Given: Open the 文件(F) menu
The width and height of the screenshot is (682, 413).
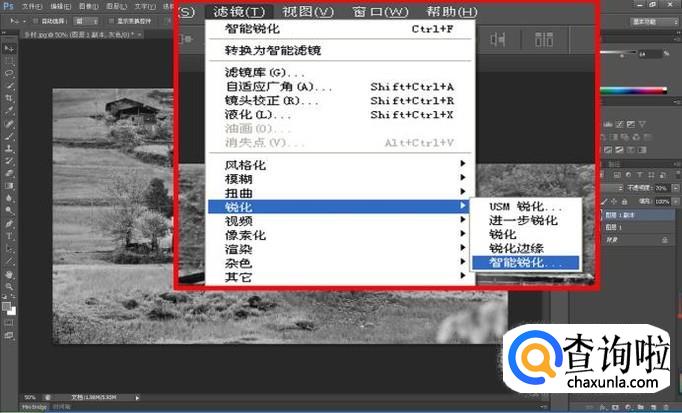Looking at the screenshot, I should 32,7.
